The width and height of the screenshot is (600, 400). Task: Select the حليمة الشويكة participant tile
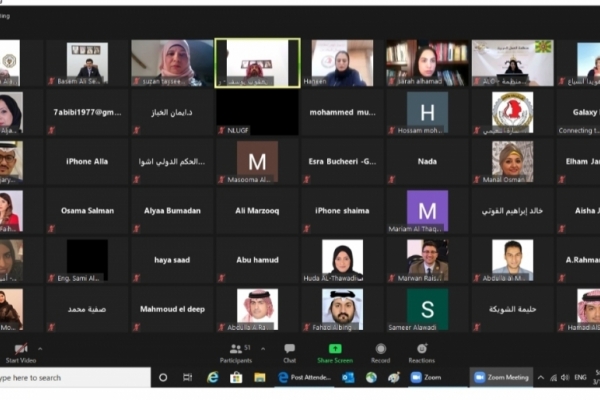[512, 309]
